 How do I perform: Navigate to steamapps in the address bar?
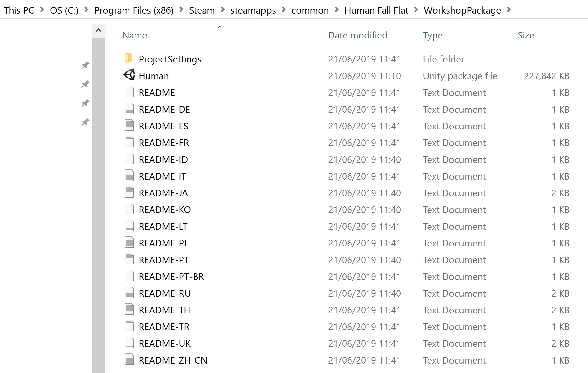253,10
